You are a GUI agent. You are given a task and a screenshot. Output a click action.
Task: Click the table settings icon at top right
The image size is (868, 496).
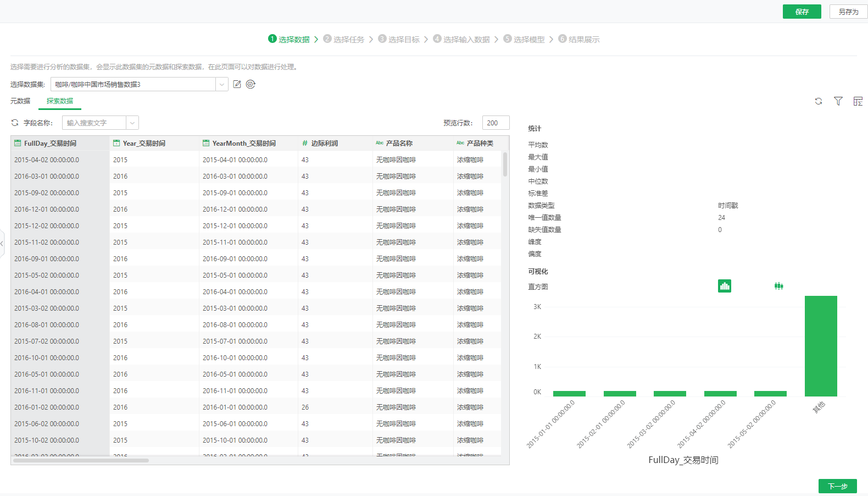(858, 101)
